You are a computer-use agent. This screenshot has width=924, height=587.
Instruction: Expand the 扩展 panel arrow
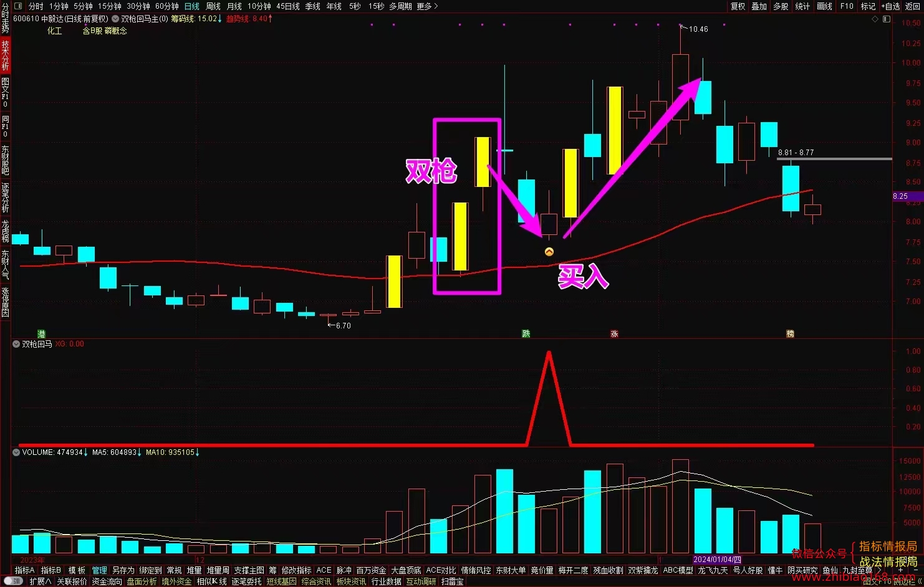tap(40, 581)
